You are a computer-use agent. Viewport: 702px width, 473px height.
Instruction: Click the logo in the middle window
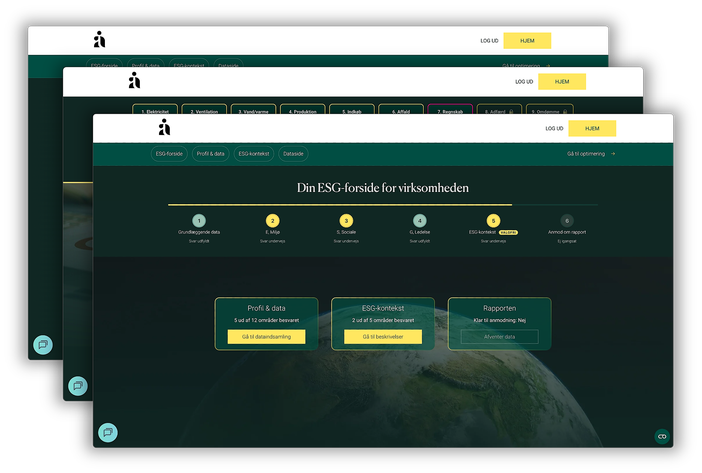(134, 81)
